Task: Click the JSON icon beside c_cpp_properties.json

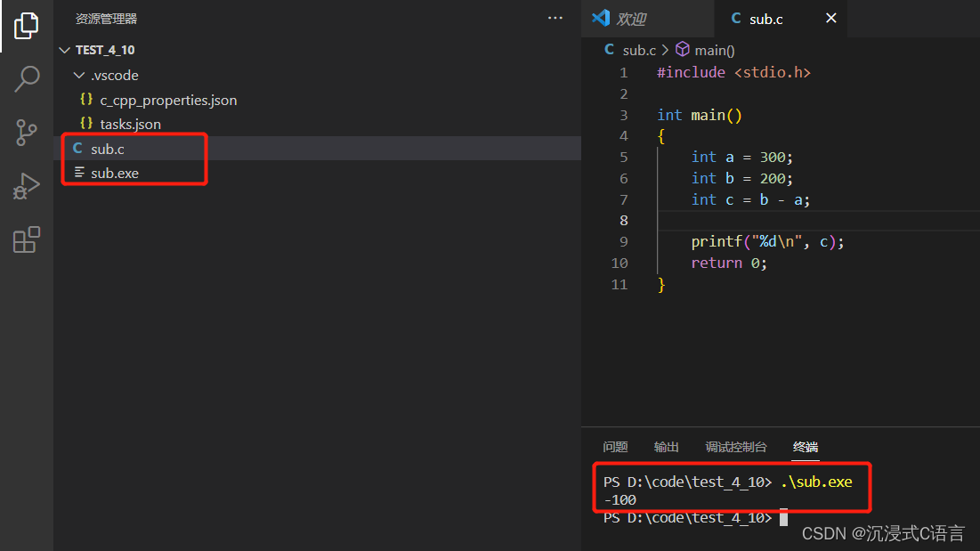Action: 86,100
